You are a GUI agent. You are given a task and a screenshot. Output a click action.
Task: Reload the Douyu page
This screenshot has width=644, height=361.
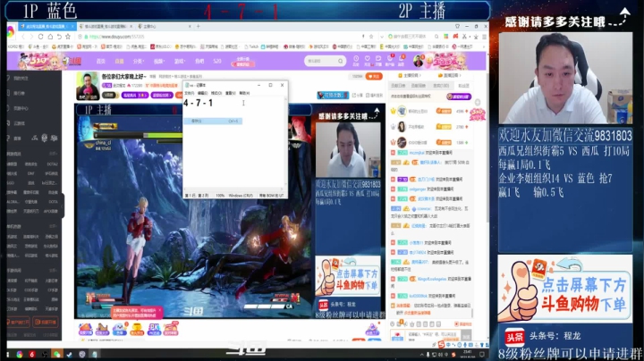point(40,37)
